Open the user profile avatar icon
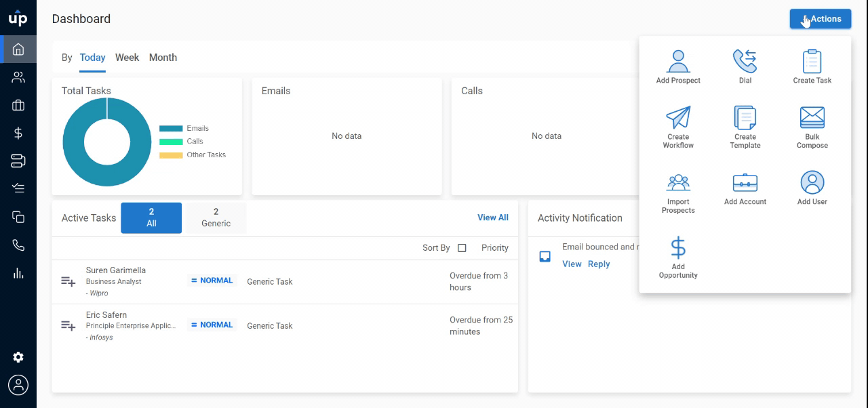 [18, 385]
